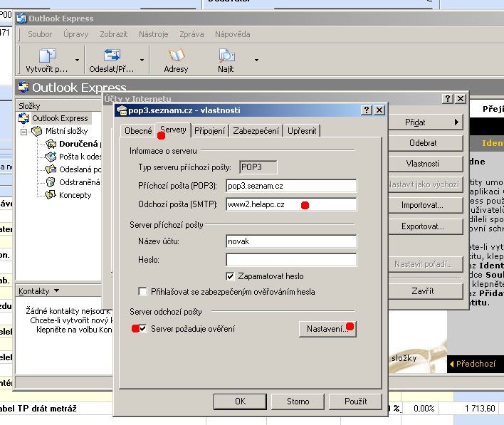Image resolution: width=504 pixels, height=425 pixels.
Task: Select the Koncepty folder label
Action: (x=75, y=195)
